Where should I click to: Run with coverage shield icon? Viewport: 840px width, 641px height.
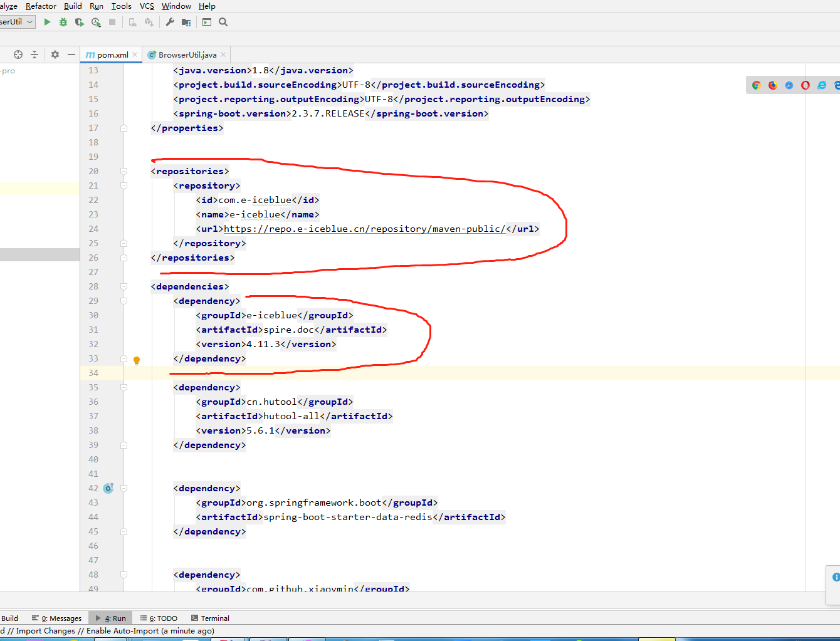click(79, 22)
